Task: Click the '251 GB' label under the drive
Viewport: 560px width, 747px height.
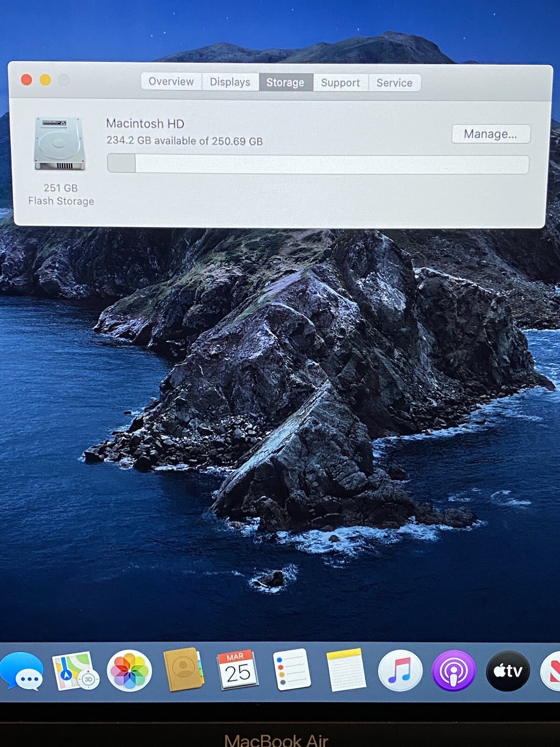Action: pyautogui.click(x=61, y=188)
